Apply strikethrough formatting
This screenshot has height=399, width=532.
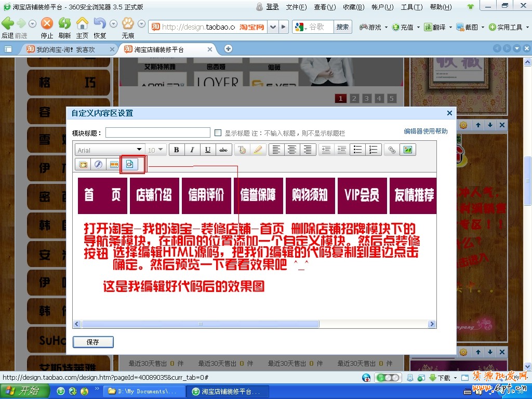pyautogui.click(x=223, y=150)
